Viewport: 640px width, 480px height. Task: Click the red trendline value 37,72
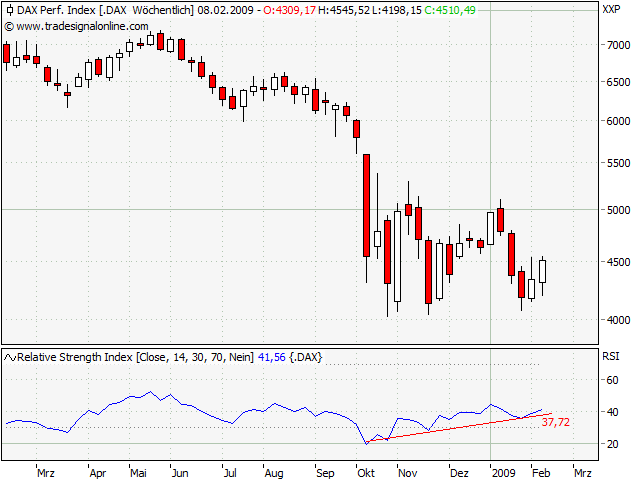(x=556, y=422)
